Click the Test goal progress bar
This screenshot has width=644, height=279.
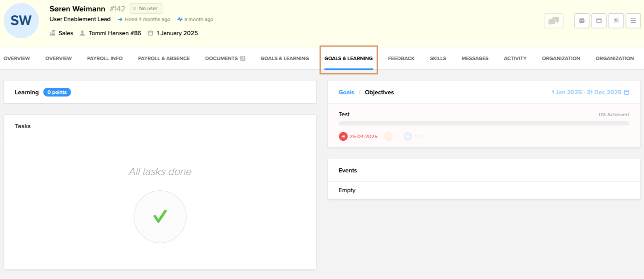click(484, 123)
